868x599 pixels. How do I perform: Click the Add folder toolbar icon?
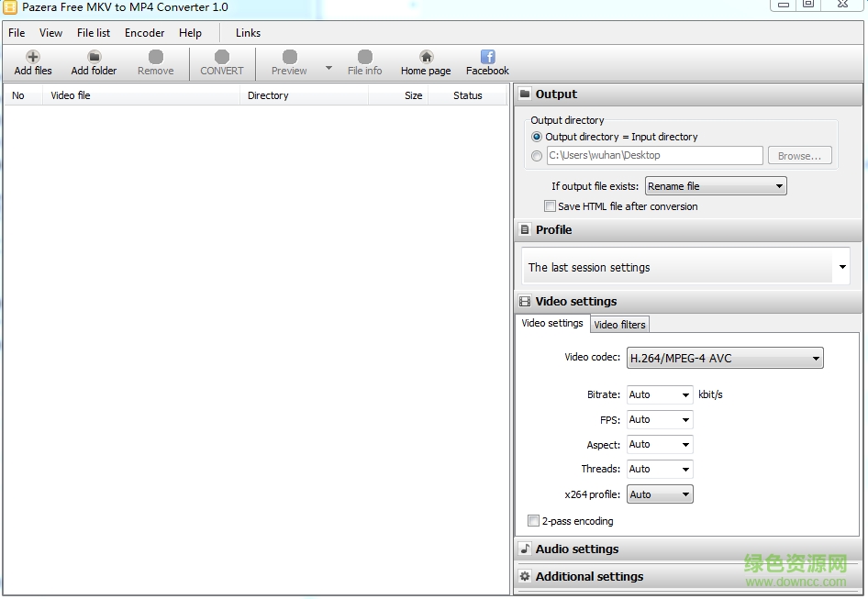94,58
